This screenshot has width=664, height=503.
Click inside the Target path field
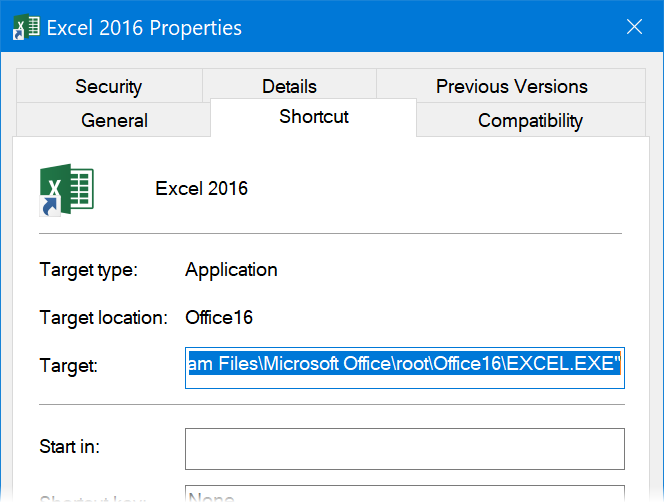405,368
